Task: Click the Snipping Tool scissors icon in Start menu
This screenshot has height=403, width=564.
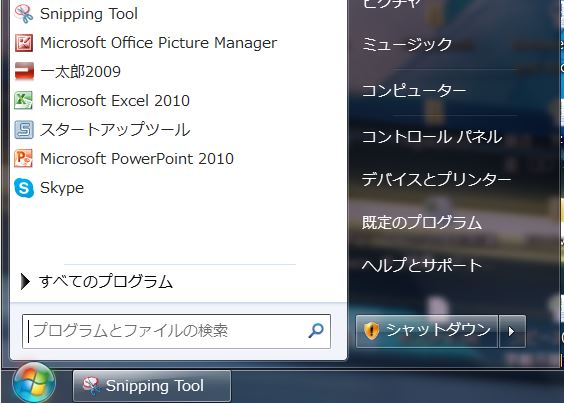Action: tap(24, 14)
